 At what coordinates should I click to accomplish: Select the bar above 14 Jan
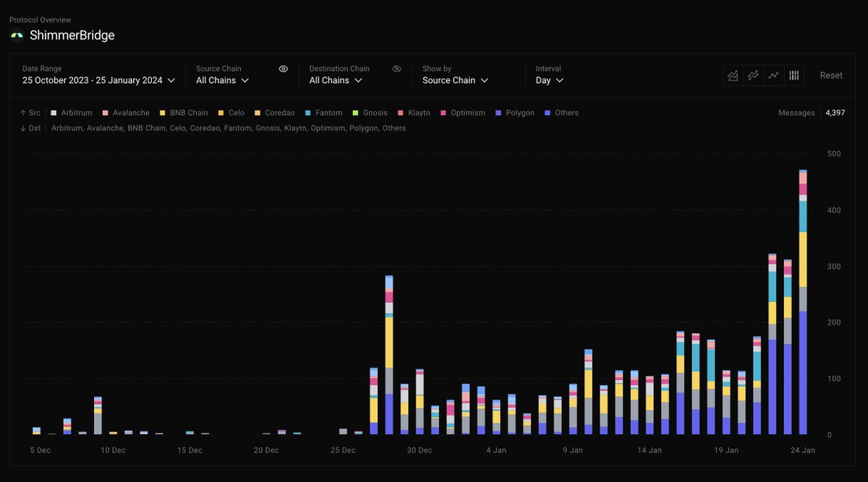point(650,405)
